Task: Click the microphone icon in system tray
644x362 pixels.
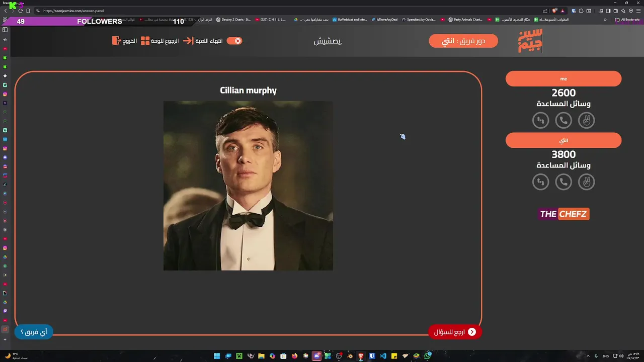Action: click(596, 356)
